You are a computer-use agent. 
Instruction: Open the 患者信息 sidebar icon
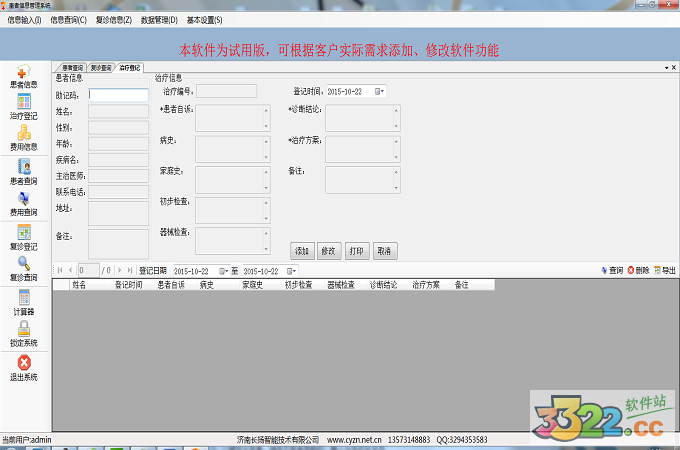(x=24, y=77)
